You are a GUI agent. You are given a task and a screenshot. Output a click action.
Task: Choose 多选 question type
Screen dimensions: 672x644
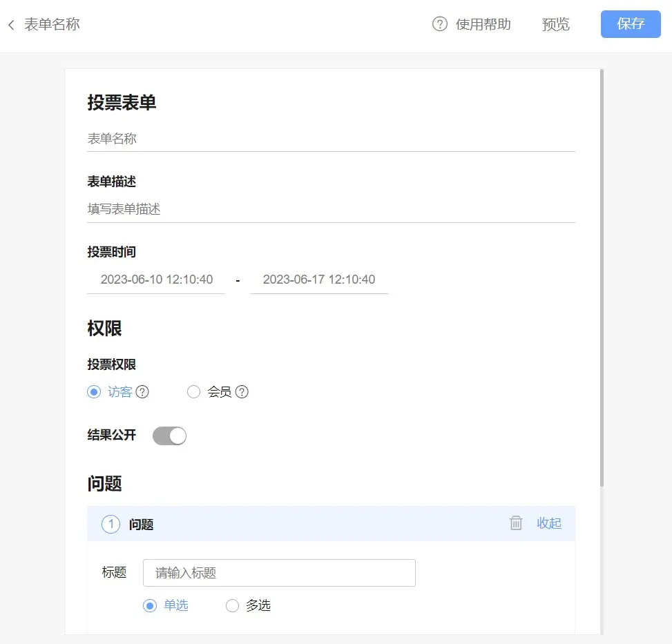click(x=233, y=605)
